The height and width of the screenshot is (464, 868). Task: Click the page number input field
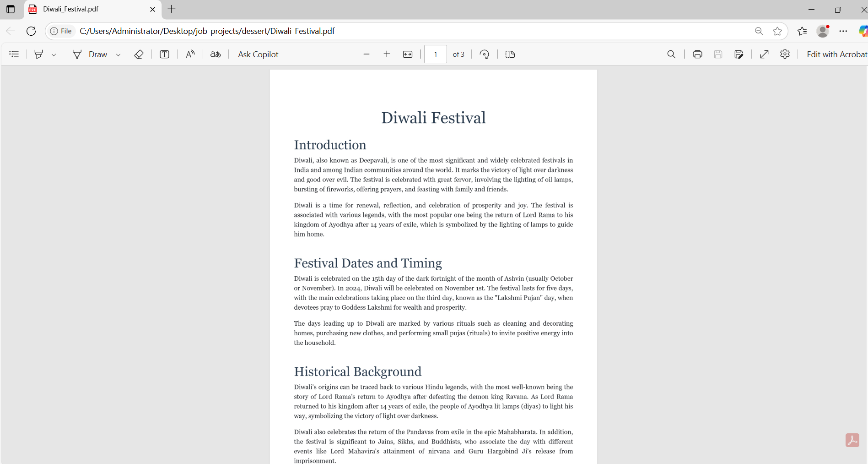click(x=436, y=54)
